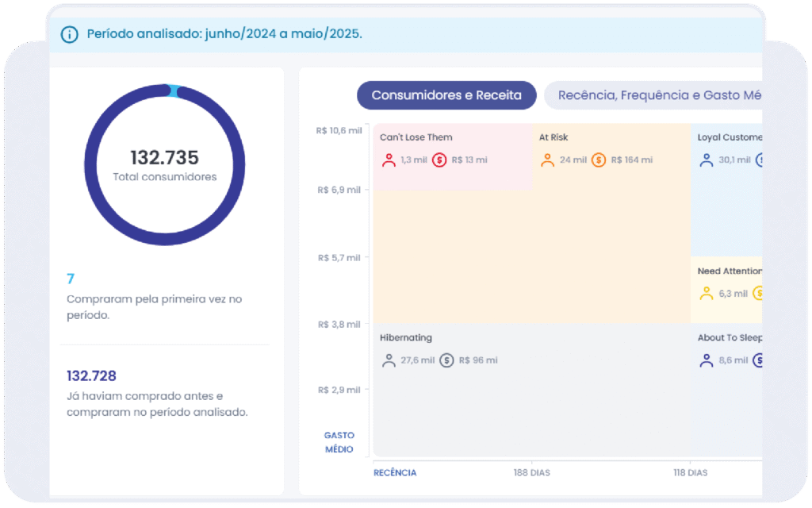Click the yellow person icon in Need Attention
Screen dimensions: 812x508
[706, 293]
